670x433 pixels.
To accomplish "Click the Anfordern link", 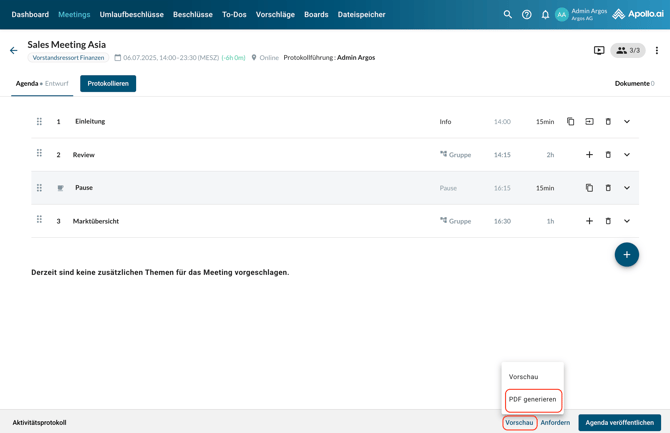I will pyautogui.click(x=555, y=423).
